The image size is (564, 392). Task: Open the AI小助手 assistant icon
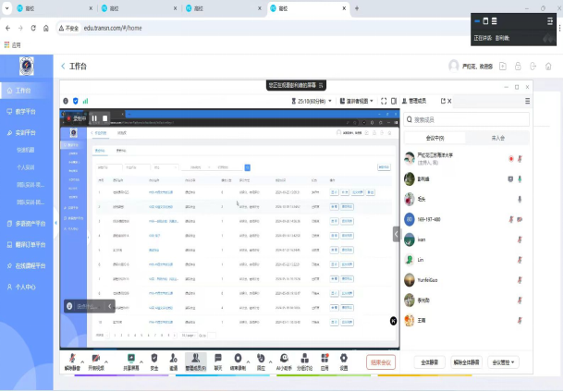coord(284,358)
